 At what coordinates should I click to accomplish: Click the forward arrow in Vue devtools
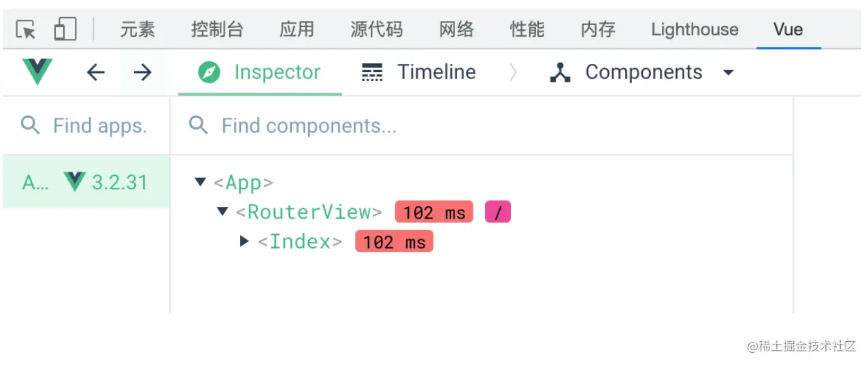coord(142,72)
